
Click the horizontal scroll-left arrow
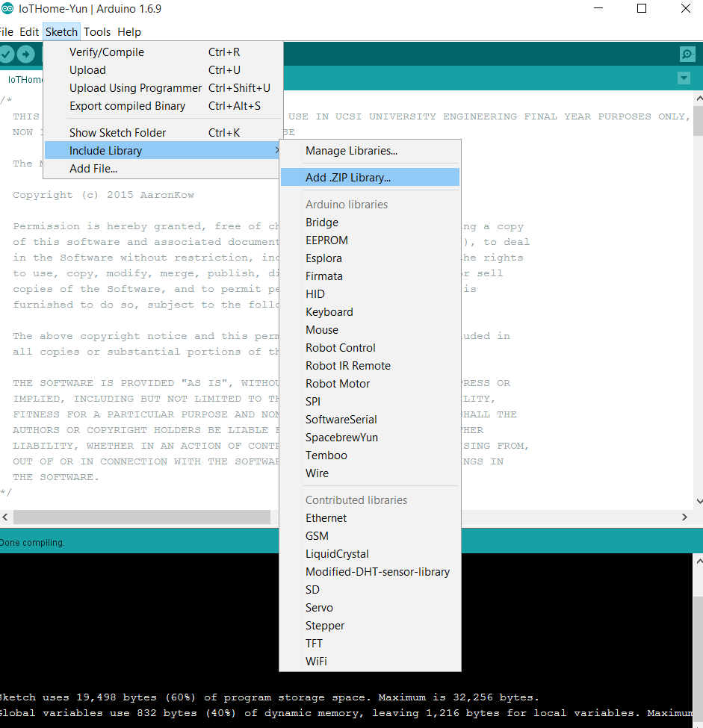click(x=5, y=517)
